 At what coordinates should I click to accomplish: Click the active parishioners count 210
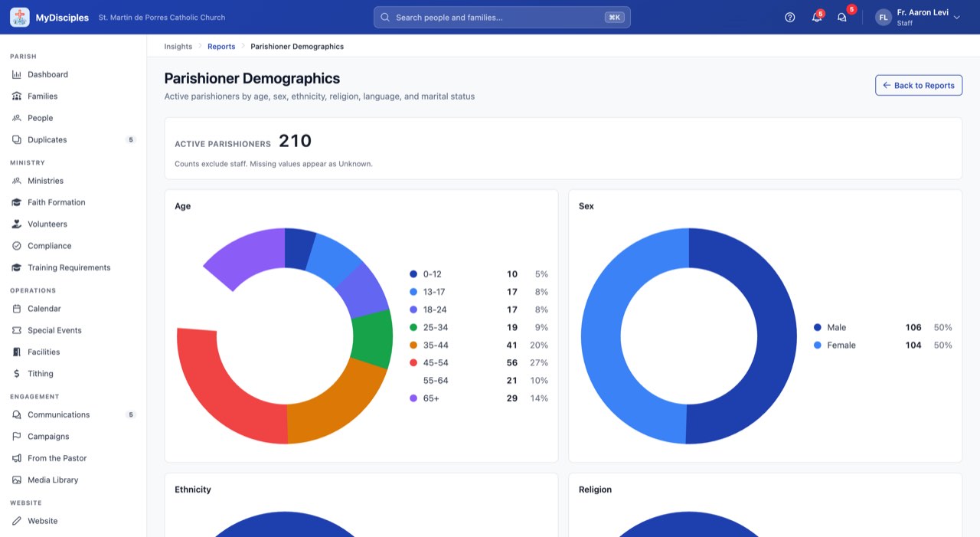(295, 141)
